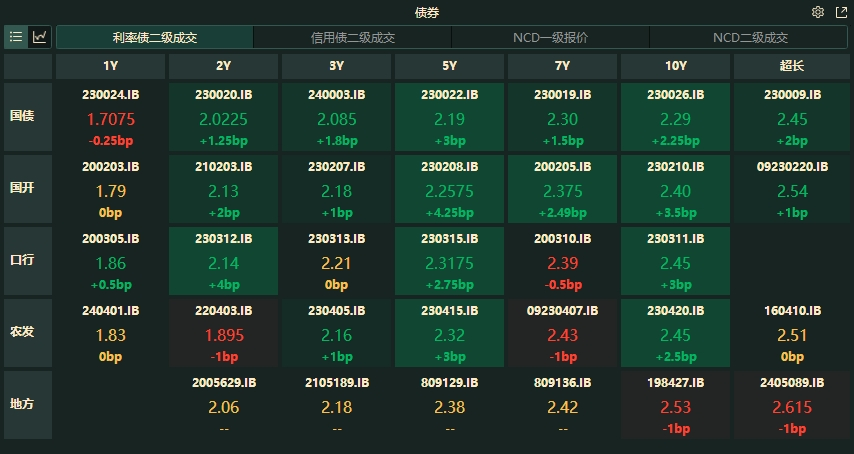Open bond 809129.IB cell
854x454 pixels.
[449, 404]
